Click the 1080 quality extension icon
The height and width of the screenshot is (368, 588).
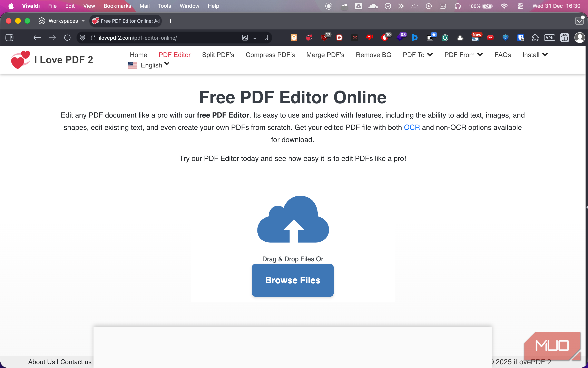click(354, 38)
